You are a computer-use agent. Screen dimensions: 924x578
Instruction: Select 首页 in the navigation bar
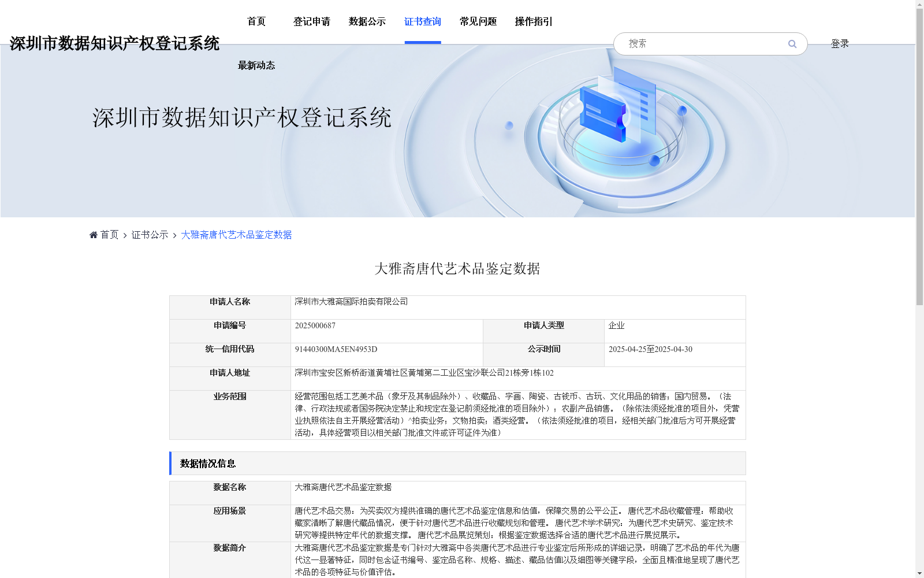coord(256,21)
